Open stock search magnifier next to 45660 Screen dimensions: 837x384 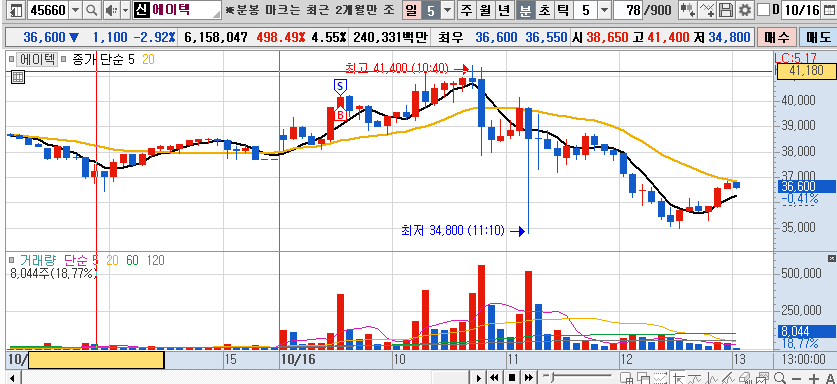point(92,10)
